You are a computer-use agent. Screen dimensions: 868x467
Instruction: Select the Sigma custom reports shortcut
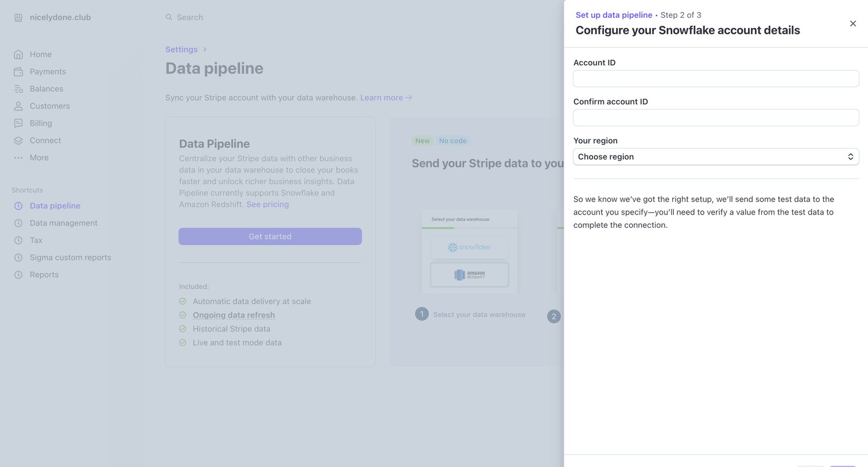click(71, 258)
